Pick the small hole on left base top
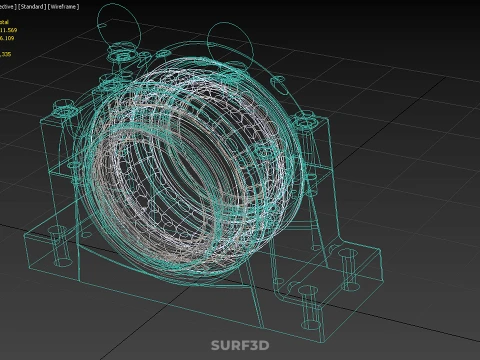This screenshot has width=480, height=360. tap(86, 235)
